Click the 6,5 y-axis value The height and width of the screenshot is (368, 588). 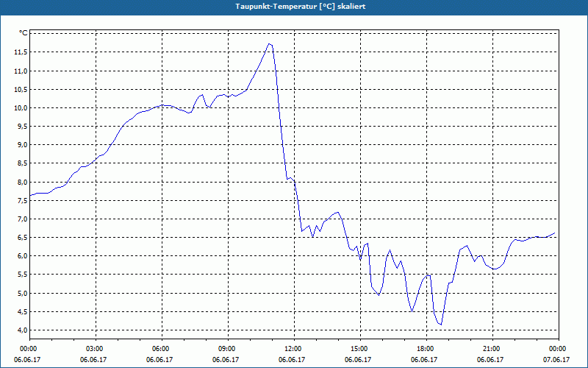coord(22,237)
